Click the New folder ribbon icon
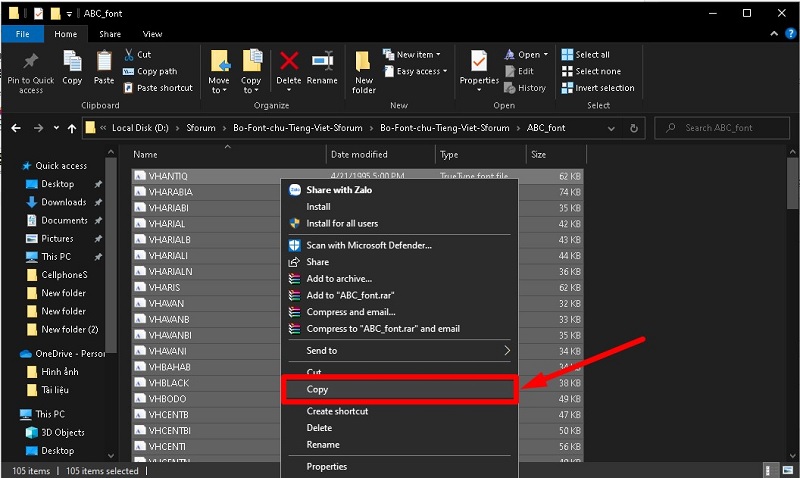800x478 pixels. (363, 61)
